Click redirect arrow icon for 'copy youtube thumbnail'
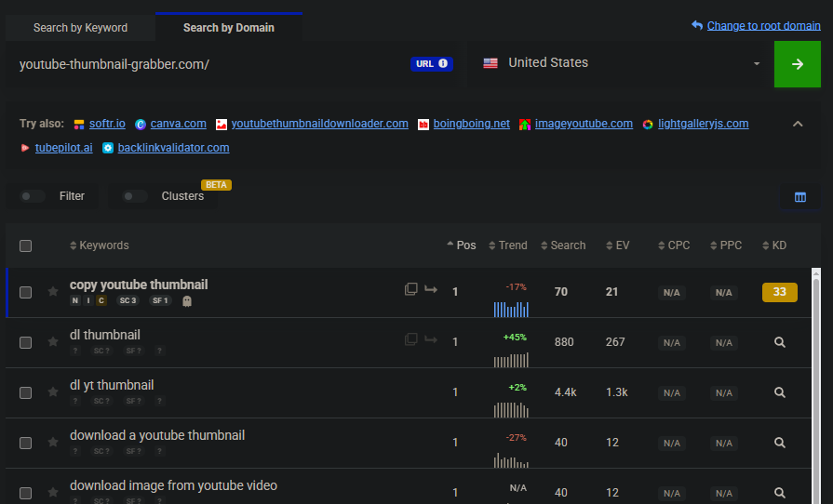833x504 pixels. pyautogui.click(x=431, y=289)
